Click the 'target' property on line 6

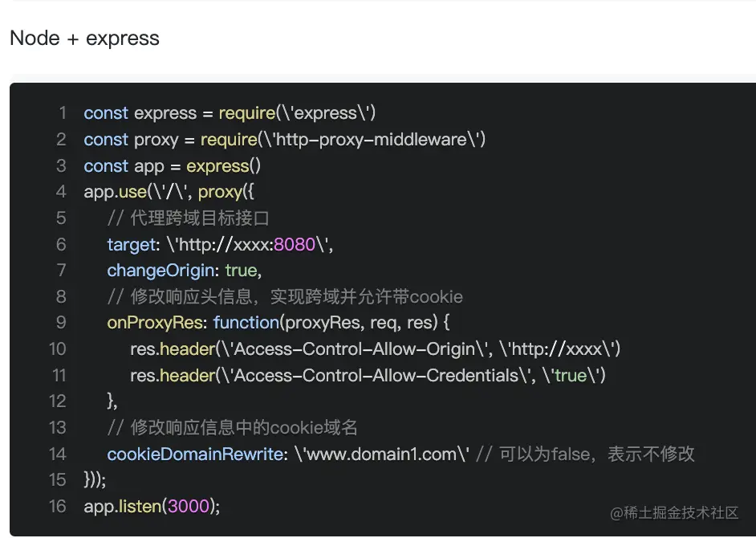(131, 245)
